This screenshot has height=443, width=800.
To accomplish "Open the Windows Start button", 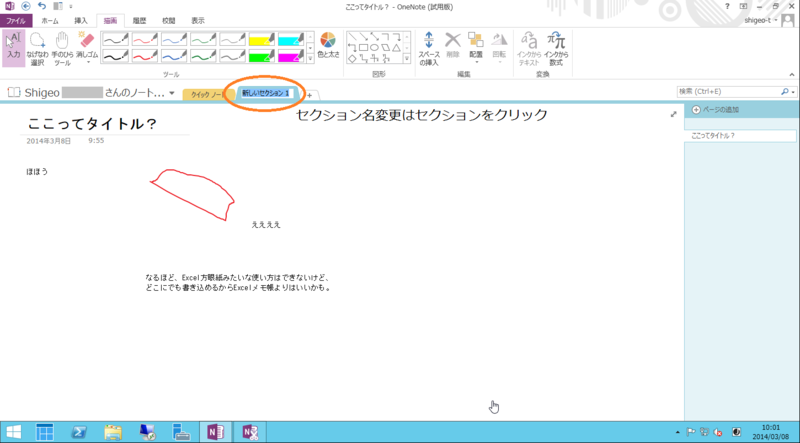I will click(14, 432).
